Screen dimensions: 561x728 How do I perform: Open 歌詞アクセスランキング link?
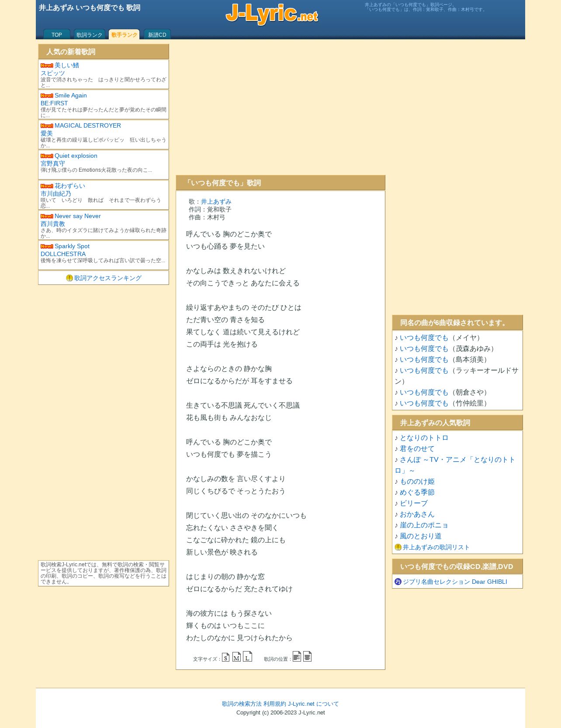[108, 278]
